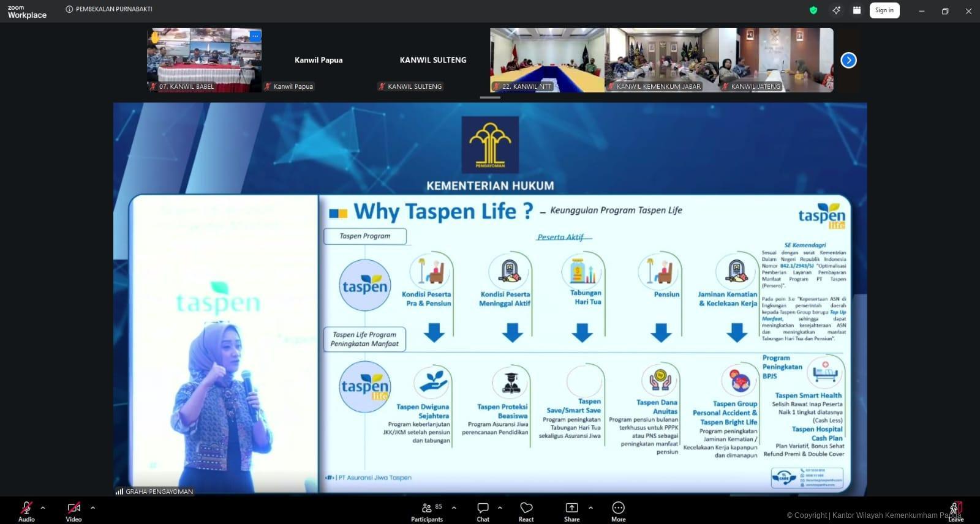Unmute the microphone with Audio button
Viewport: 980px width, 524px height.
(26, 512)
